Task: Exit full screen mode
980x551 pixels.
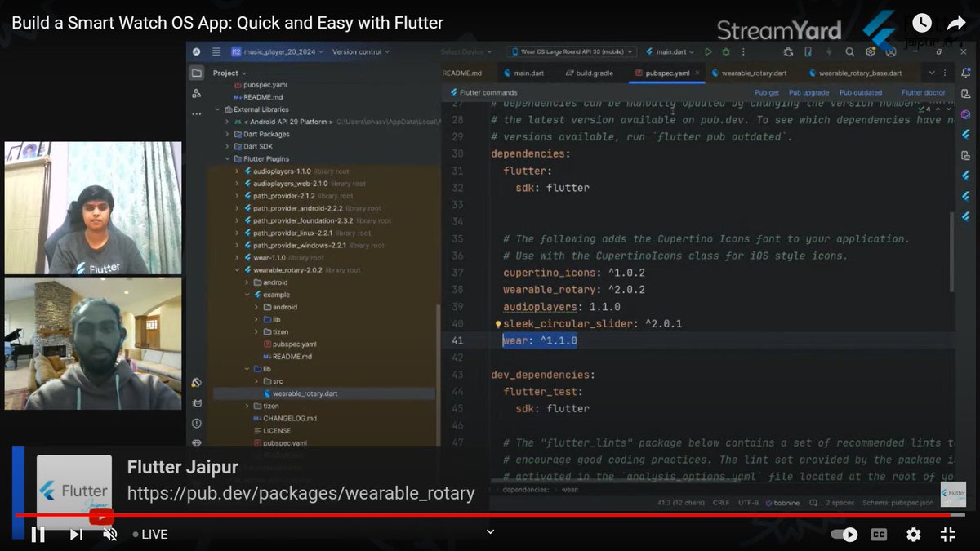Action: [948, 535]
